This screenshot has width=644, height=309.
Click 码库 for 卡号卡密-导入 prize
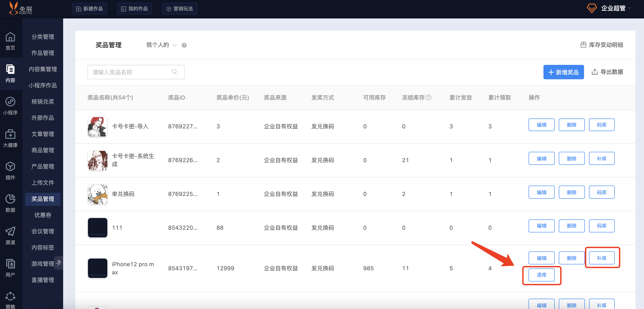pyautogui.click(x=602, y=125)
